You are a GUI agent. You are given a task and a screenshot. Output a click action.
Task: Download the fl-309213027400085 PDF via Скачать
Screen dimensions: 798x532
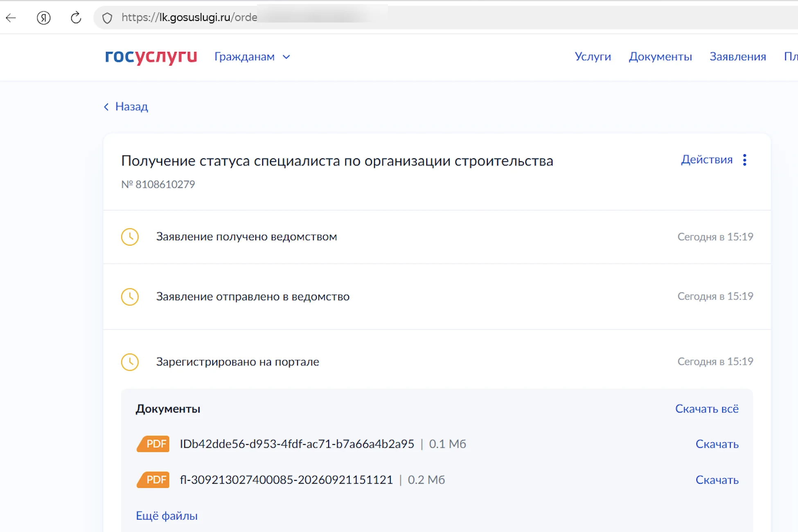(717, 480)
